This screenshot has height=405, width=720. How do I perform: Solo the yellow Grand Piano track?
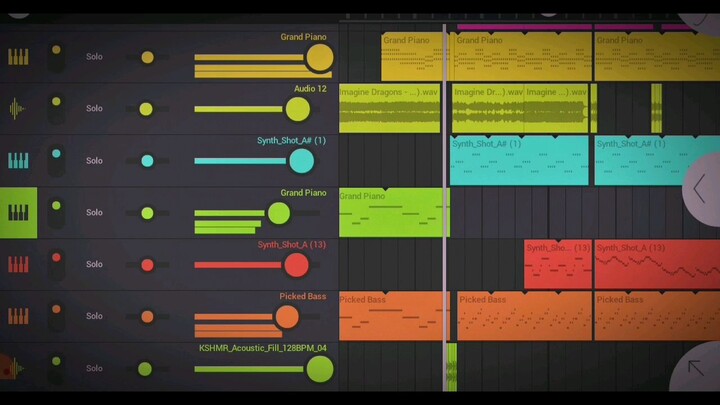(94, 56)
